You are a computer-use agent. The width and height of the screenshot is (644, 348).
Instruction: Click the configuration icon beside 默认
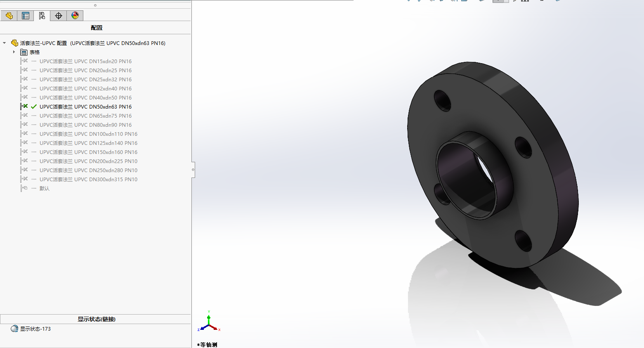pos(24,188)
